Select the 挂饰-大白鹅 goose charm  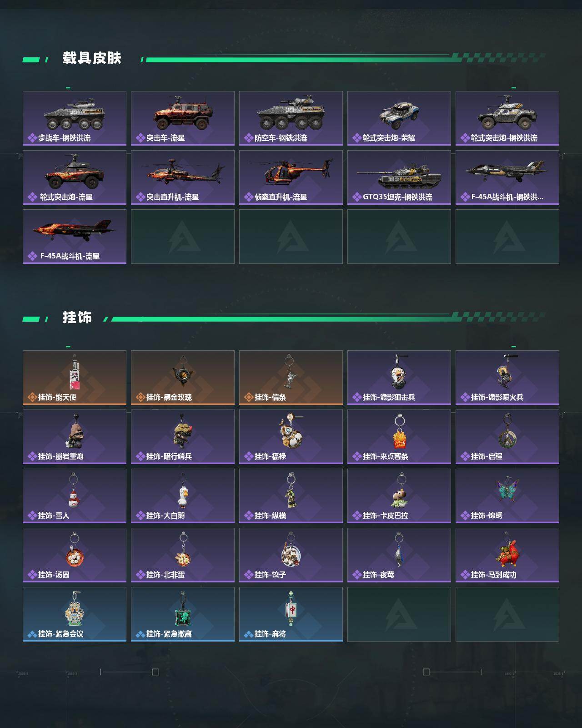183,496
